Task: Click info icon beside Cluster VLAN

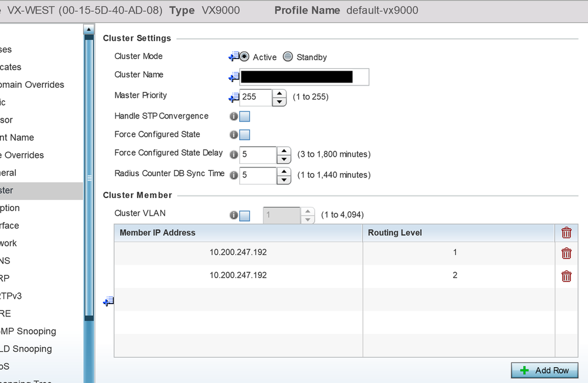Action: (x=233, y=216)
